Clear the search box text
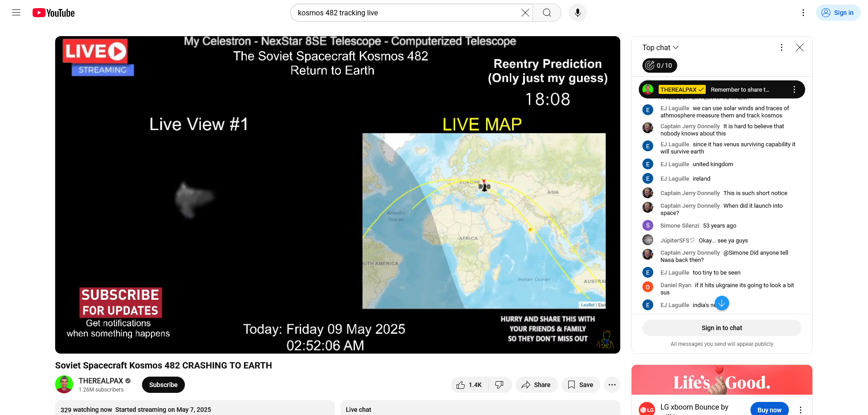Viewport: 868px width, 415px height. [525, 13]
